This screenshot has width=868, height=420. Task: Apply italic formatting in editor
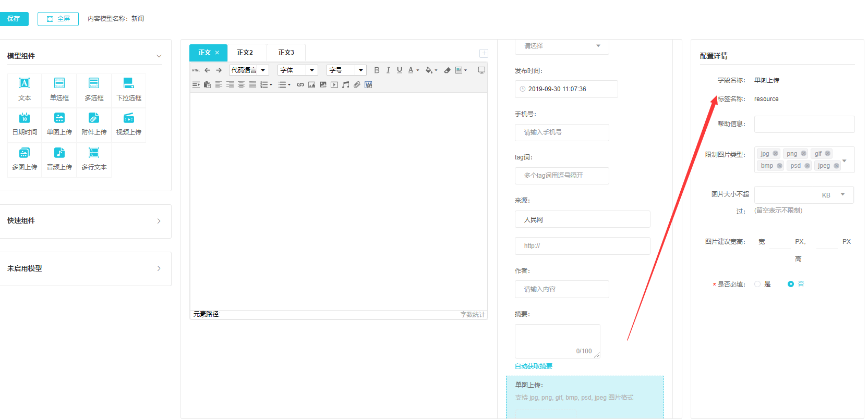point(388,70)
